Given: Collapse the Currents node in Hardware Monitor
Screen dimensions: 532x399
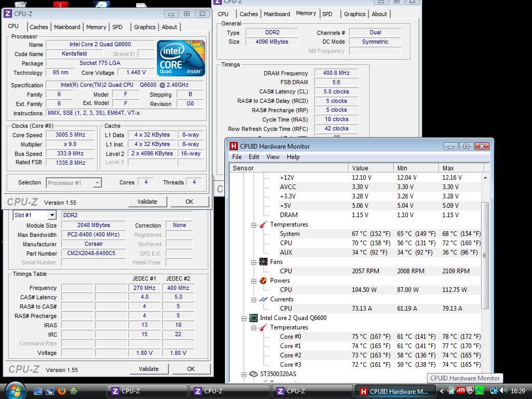Looking at the screenshot, I should [254, 300].
